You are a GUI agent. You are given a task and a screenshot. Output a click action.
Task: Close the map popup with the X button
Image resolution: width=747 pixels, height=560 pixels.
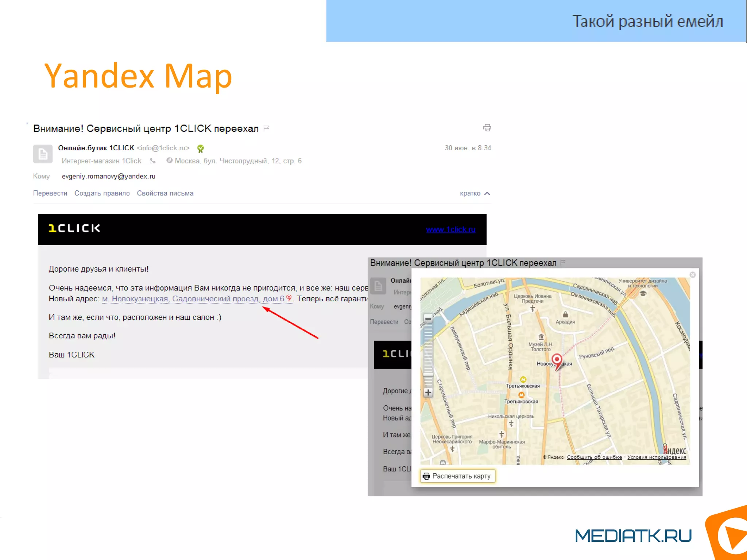(693, 275)
